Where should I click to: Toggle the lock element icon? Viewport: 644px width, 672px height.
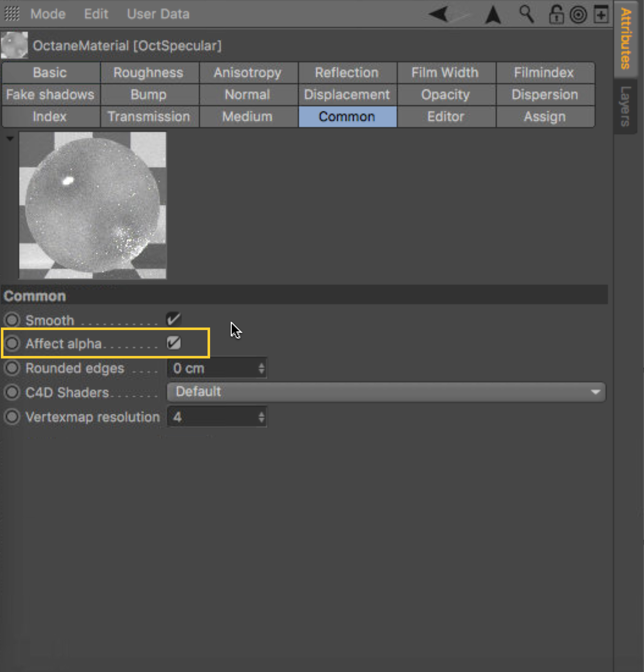click(556, 14)
